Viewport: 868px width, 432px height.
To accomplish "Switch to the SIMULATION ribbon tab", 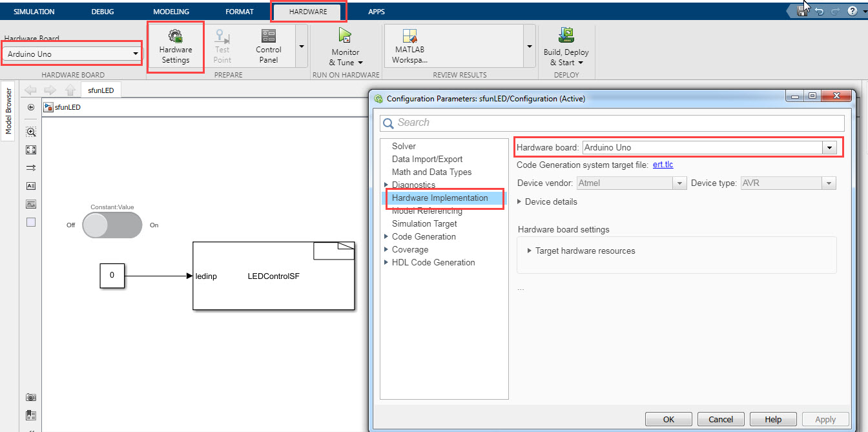I will 34,11.
